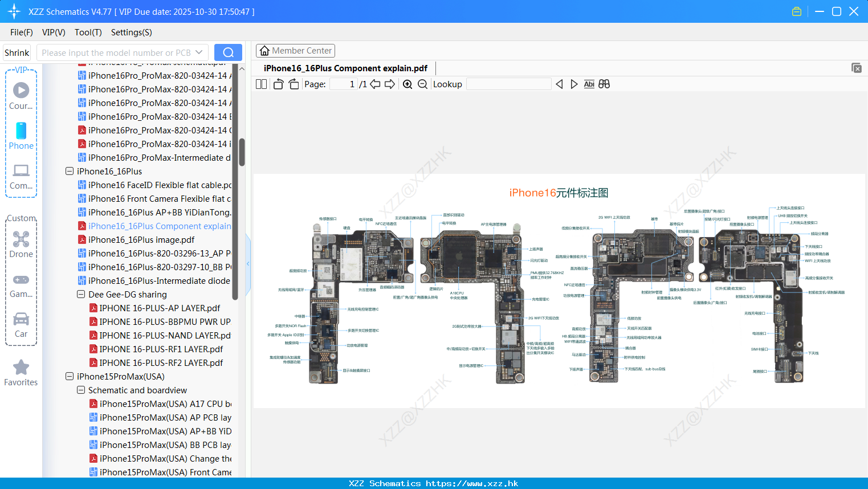Select the Computer category icon
Image resolution: width=868 pixels, height=489 pixels.
click(x=21, y=176)
